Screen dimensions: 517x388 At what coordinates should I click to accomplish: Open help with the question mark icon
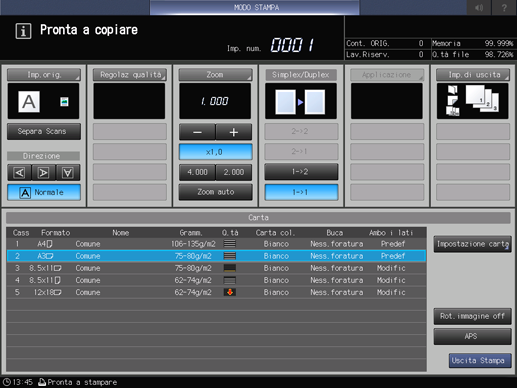pyautogui.click(x=504, y=7)
